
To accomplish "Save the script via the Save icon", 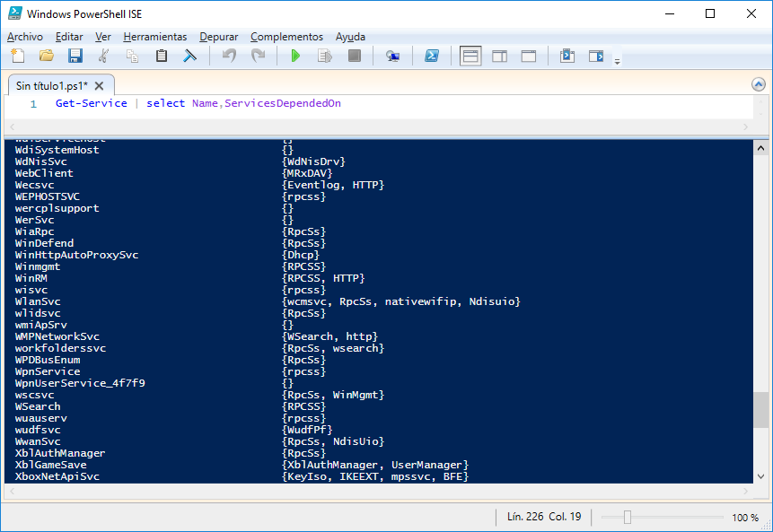I will point(75,55).
